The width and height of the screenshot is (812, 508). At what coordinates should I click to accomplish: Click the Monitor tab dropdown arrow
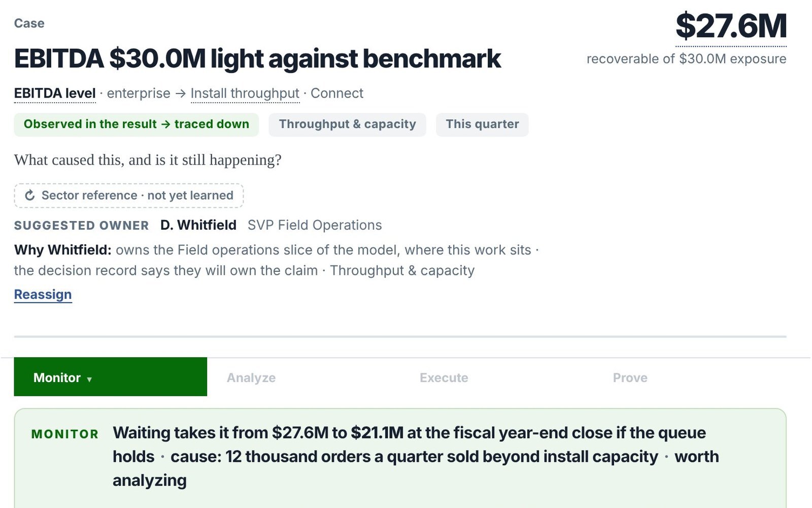tap(89, 379)
